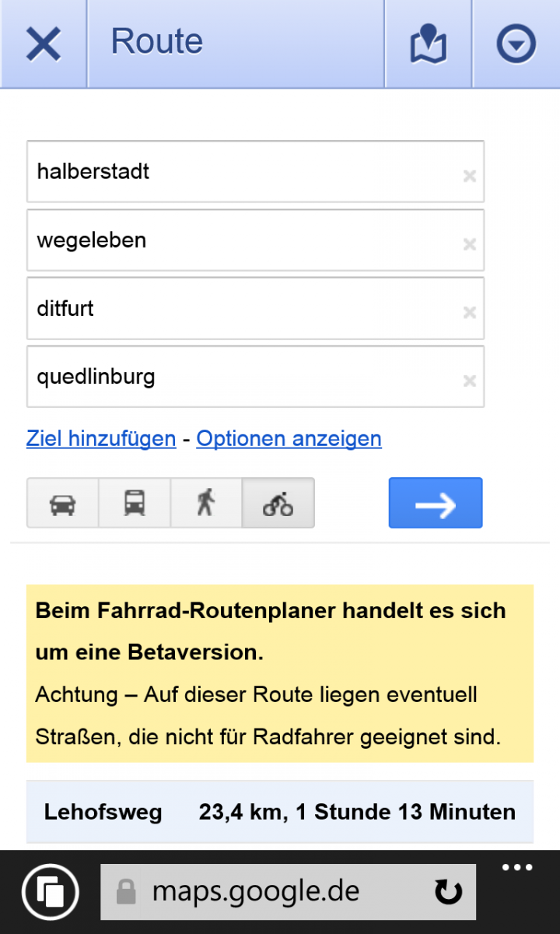Select walking mode
The image size is (560, 934).
point(206,503)
